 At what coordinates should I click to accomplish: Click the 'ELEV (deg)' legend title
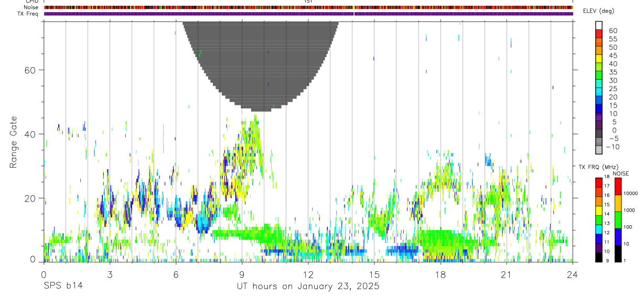click(x=598, y=11)
